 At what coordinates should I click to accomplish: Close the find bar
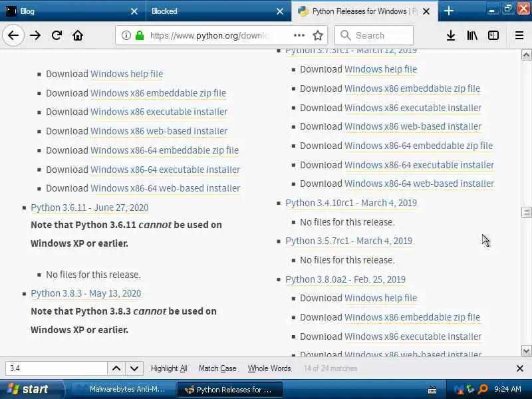[519, 368]
